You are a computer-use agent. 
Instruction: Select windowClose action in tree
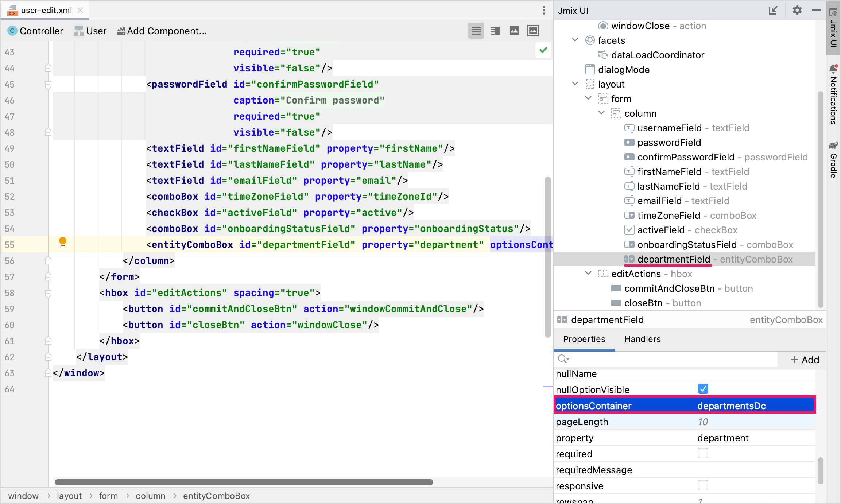[652, 26]
